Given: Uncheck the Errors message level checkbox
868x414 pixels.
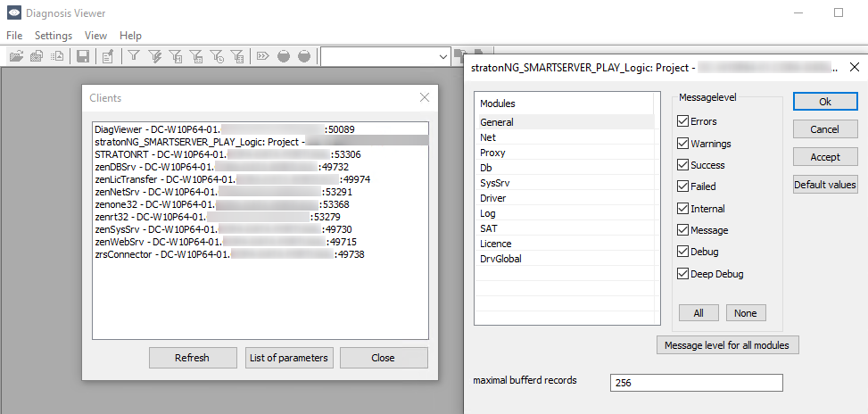Looking at the screenshot, I should [x=683, y=121].
